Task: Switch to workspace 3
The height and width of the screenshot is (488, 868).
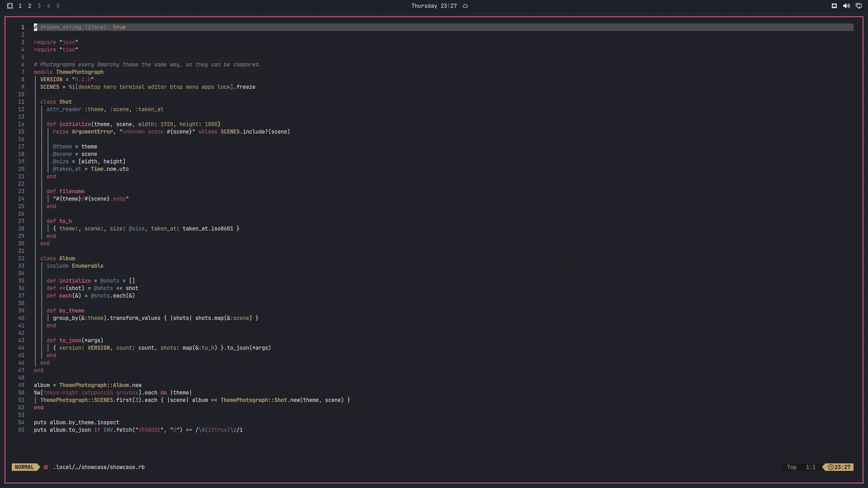Action: (39, 6)
